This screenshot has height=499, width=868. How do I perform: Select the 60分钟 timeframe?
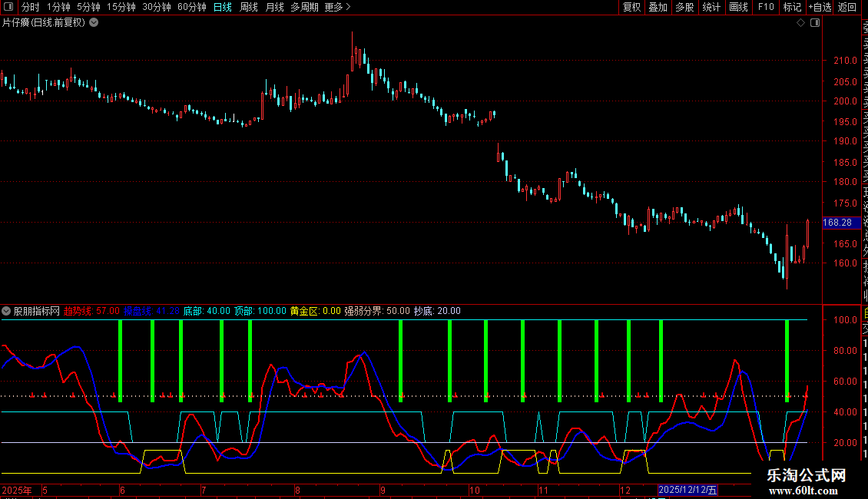pyautogui.click(x=192, y=7)
